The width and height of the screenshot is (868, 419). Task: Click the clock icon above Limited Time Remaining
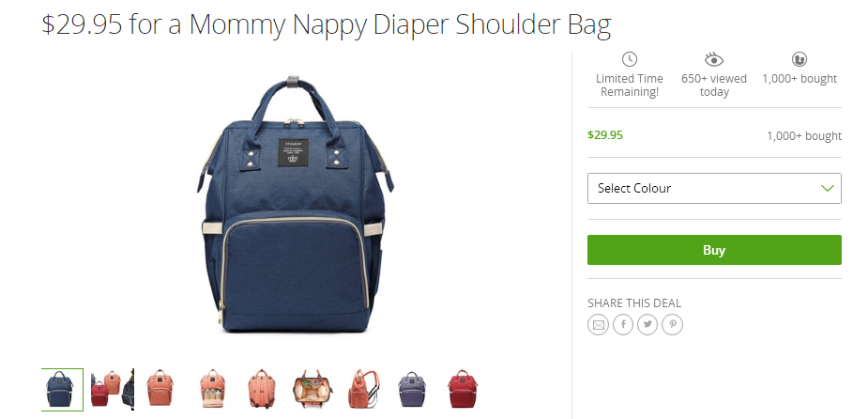630,59
